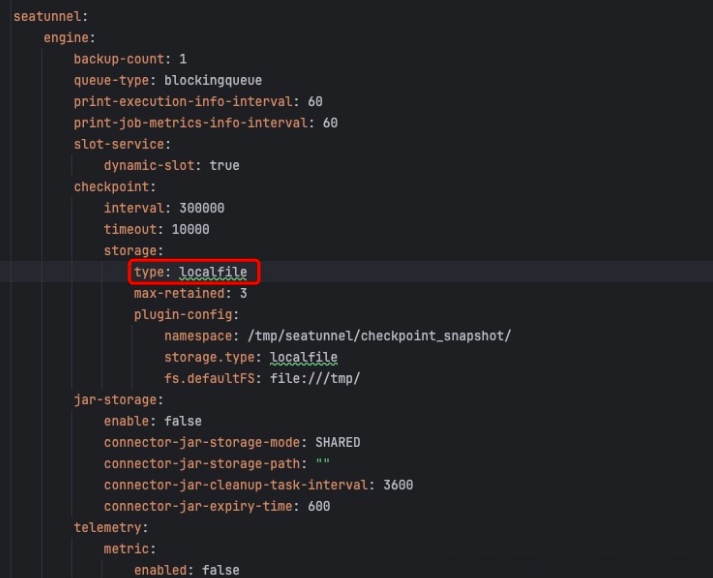The height and width of the screenshot is (578, 713).
Task: Click the value 3600
Action: [x=398, y=485]
